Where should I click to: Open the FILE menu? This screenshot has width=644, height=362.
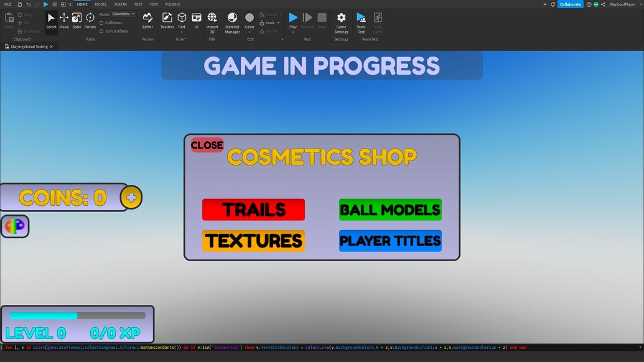7,4
